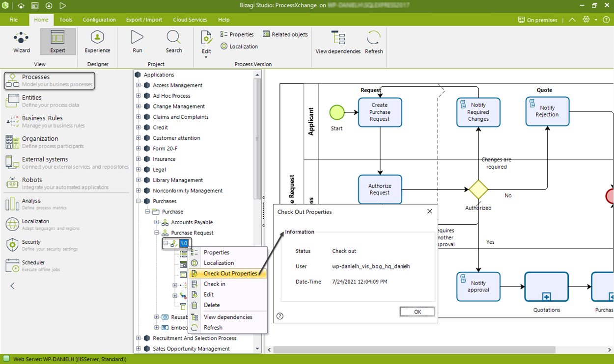Switch to the Cloud Services tab
614x364 pixels.
(190, 20)
